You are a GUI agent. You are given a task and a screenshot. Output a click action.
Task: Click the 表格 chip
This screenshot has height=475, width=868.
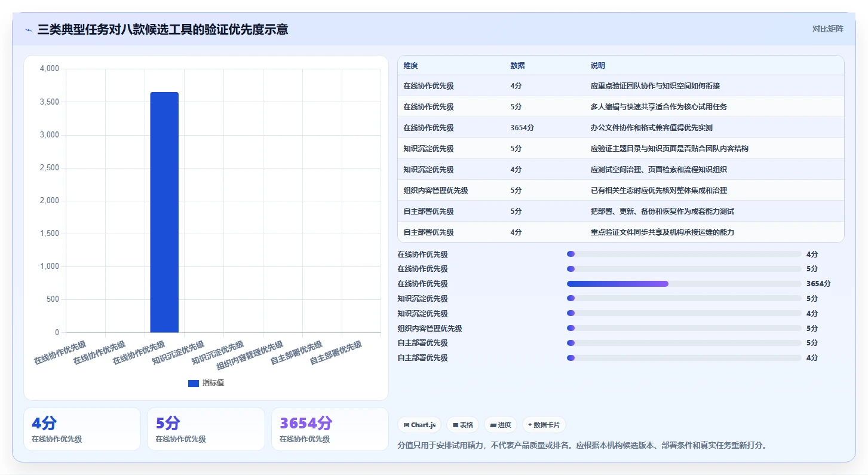tap(462, 425)
